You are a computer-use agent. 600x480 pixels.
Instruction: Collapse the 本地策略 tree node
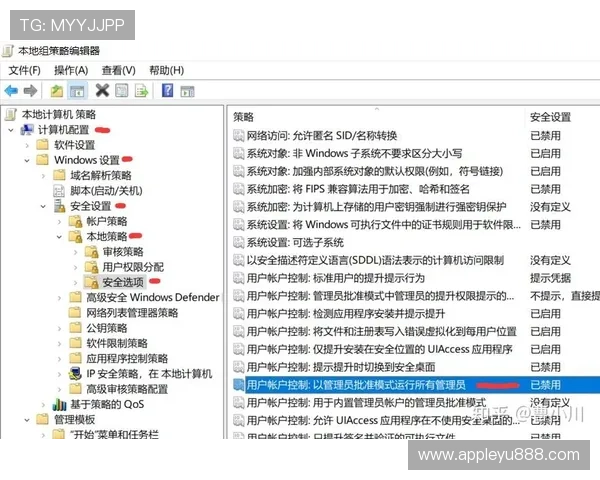pyautogui.click(x=59, y=237)
